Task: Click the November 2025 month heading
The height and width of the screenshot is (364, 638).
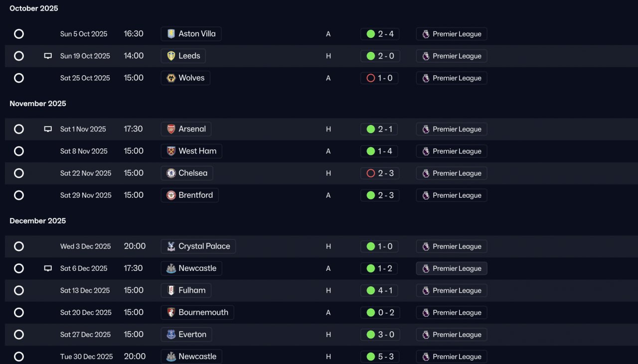Action: (38, 104)
